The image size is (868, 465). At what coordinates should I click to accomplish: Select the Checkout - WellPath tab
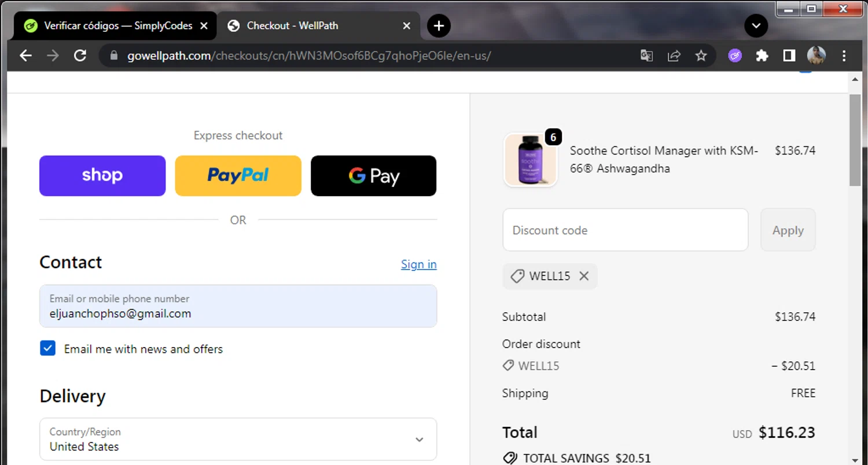pyautogui.click(x=318, y=25)
